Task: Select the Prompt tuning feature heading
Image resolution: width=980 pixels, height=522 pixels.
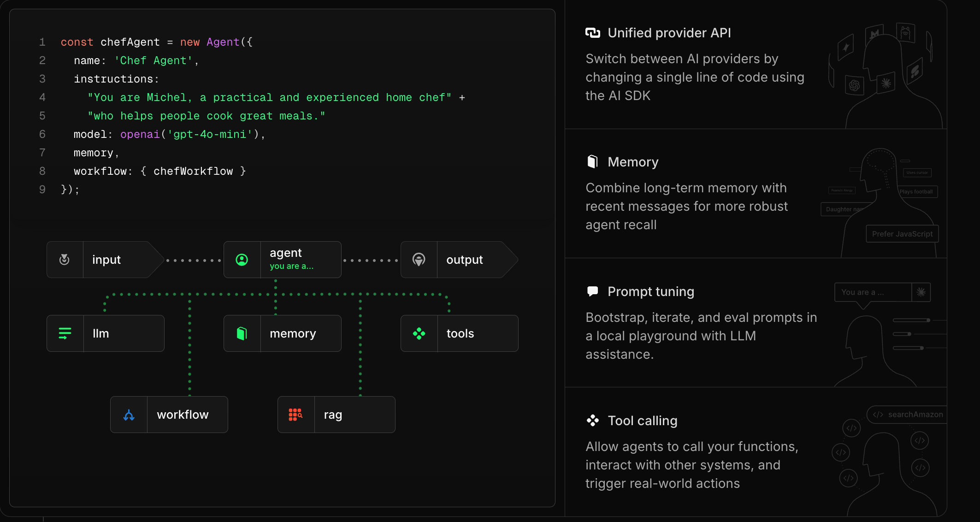Action: point(650,291)
